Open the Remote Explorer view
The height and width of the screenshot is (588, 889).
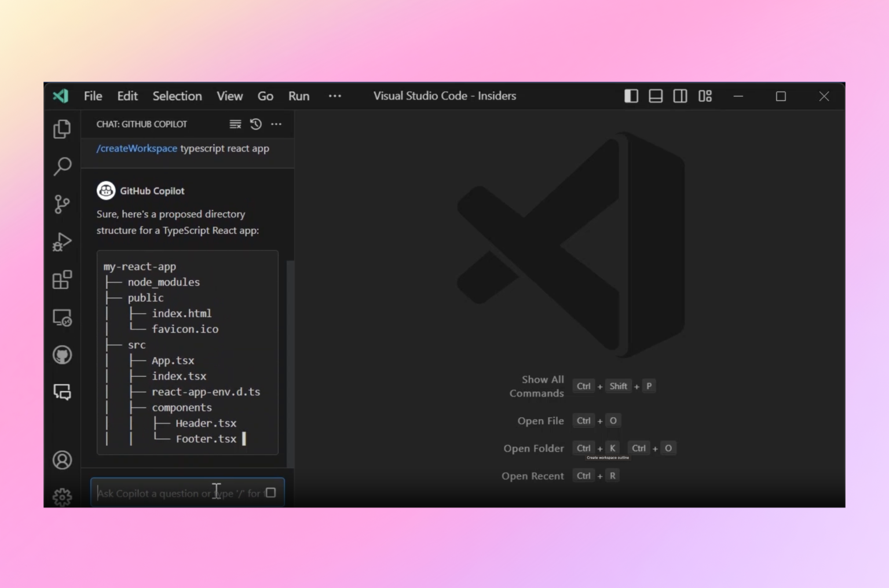(x=62, y=317)
